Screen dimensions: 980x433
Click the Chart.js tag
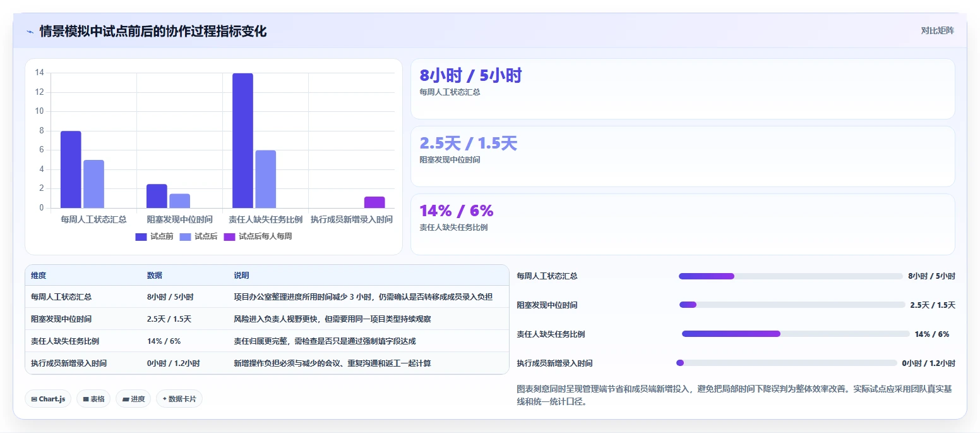(x=48, y=399)
